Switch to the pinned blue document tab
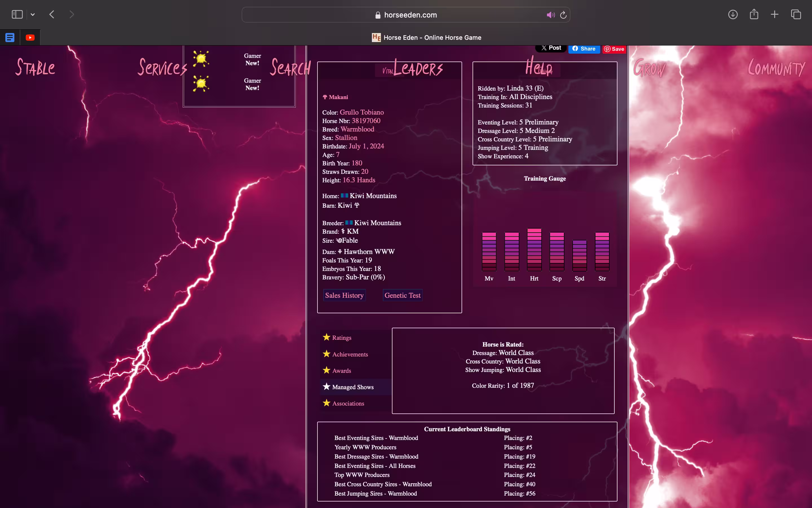Screen dimensions: 812x508 coord(10,38)
